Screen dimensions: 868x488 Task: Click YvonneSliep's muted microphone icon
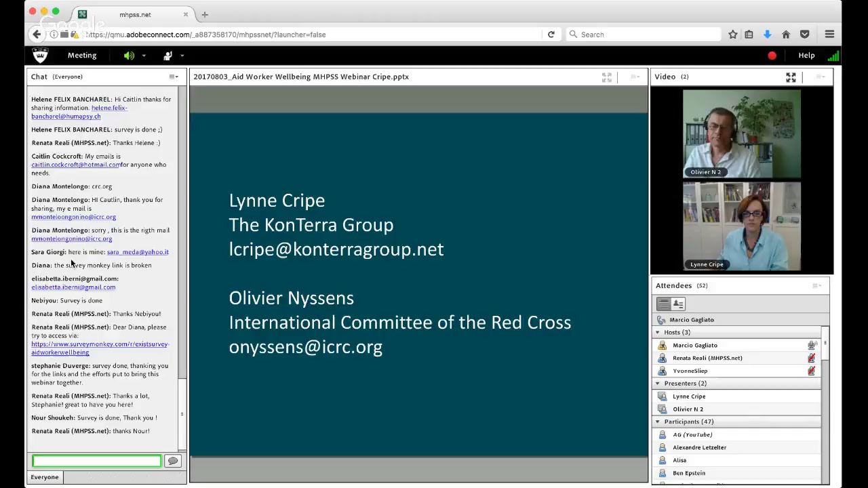coord(812,371)
